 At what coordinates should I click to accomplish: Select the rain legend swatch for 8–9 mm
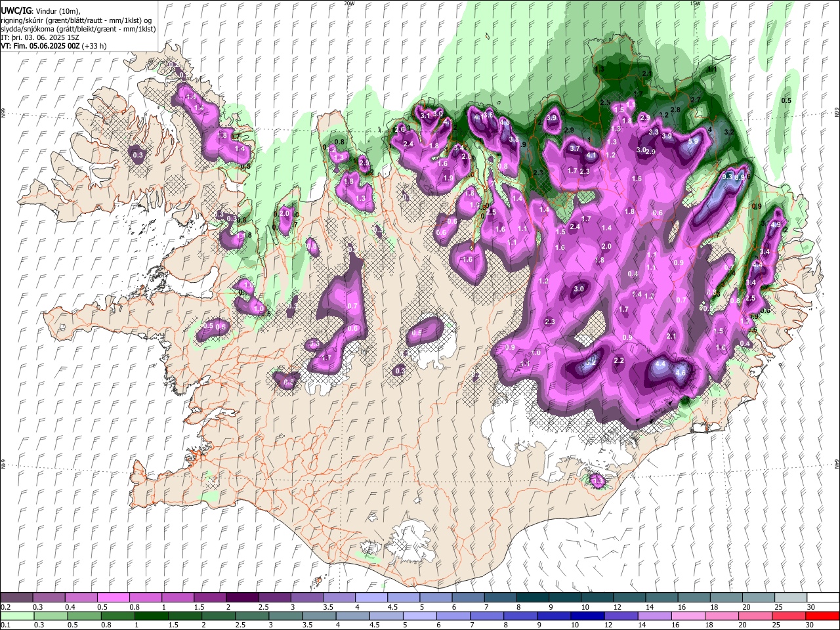click(520, 616)
